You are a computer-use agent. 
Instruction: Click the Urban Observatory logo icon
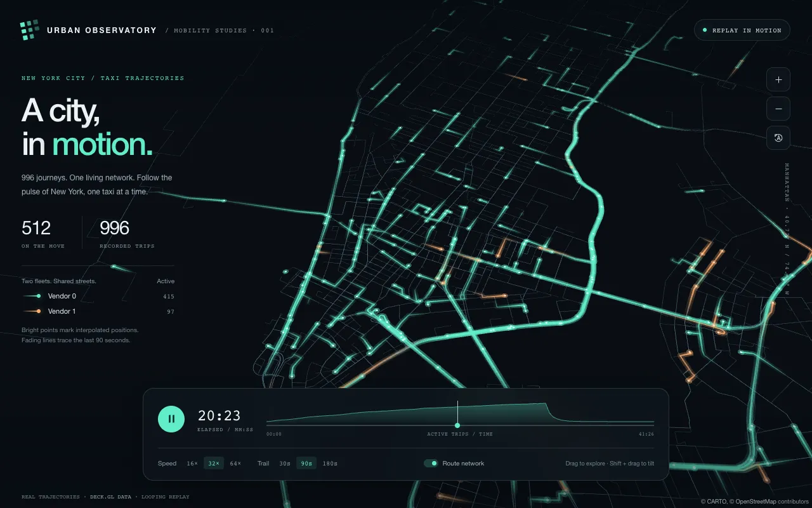click(x=30, y=30)
